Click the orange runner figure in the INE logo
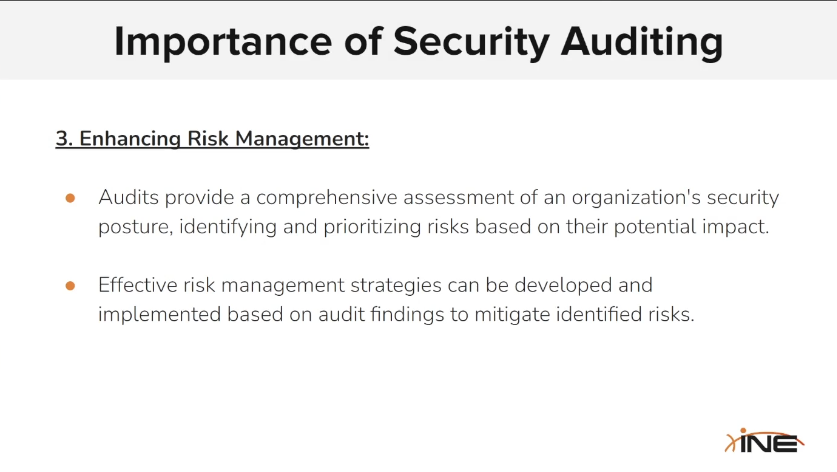The width and height of the screenshot is (837, 472). coord(733,442)
